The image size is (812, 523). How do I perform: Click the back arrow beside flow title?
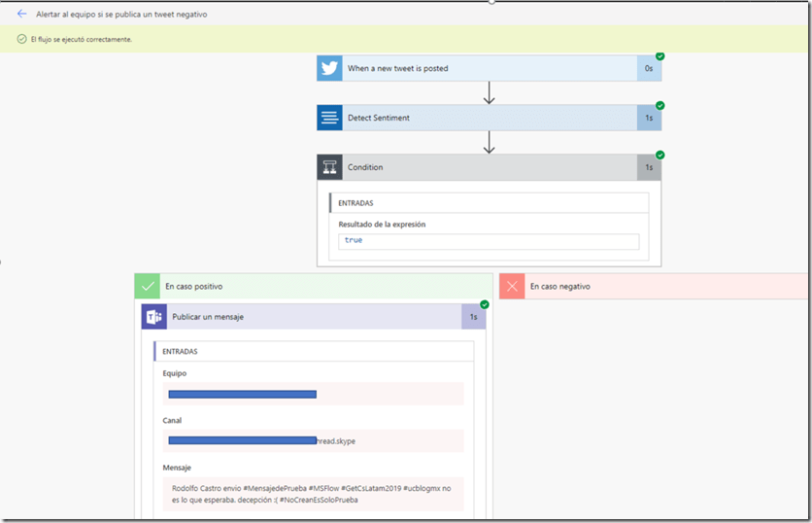coord(21,15)
